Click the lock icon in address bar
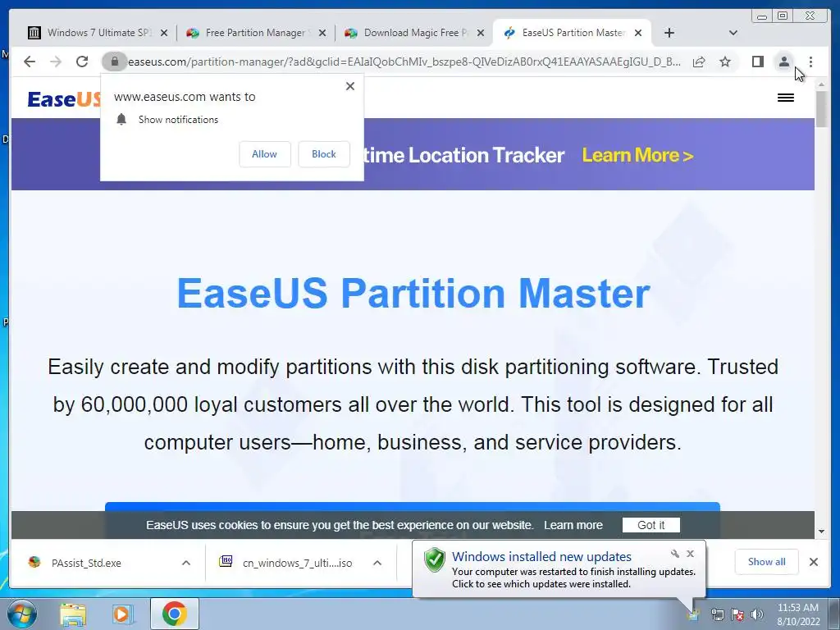Screen dimensions: 840x630 [x=114, y=62]
